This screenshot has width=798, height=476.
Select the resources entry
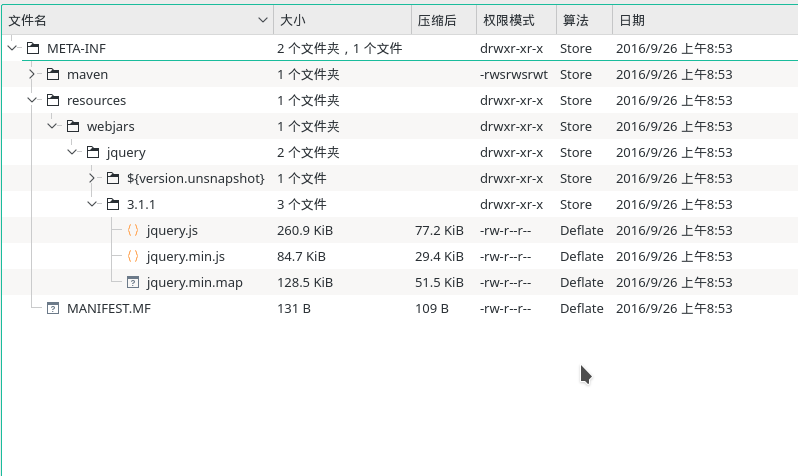point(96,100)
